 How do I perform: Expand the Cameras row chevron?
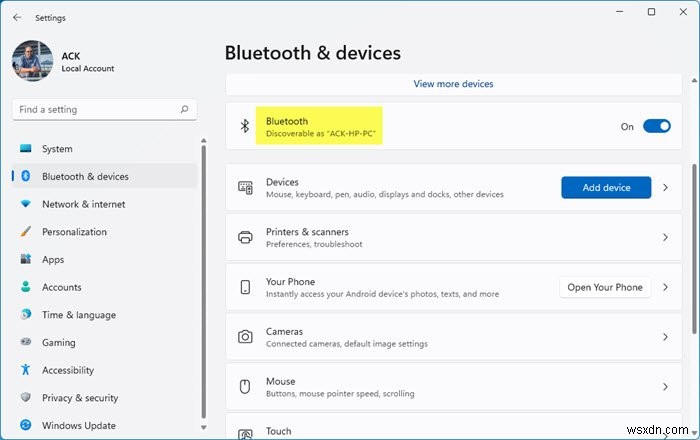tap(665, 337)
